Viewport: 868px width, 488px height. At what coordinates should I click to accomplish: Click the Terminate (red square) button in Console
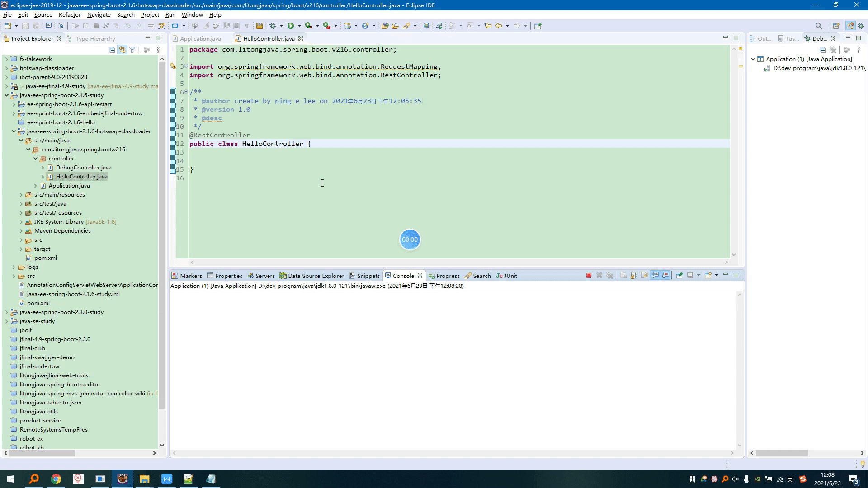point(589,275)
